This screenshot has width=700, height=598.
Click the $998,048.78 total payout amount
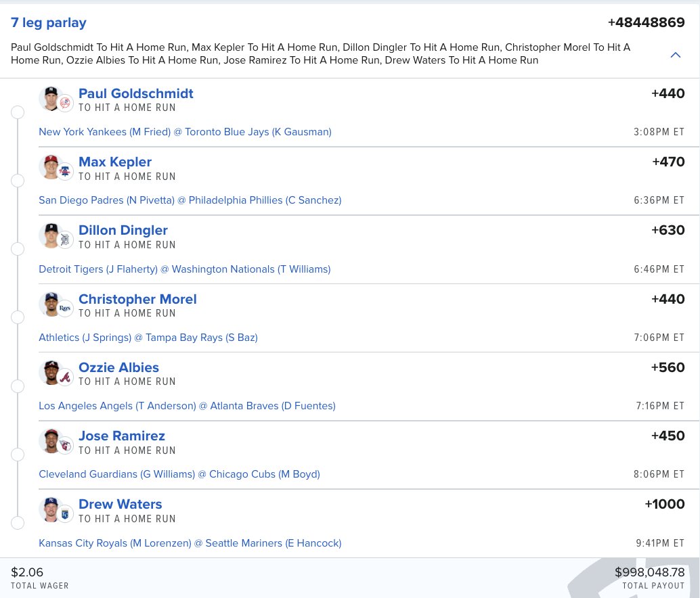tap(649, 573)
